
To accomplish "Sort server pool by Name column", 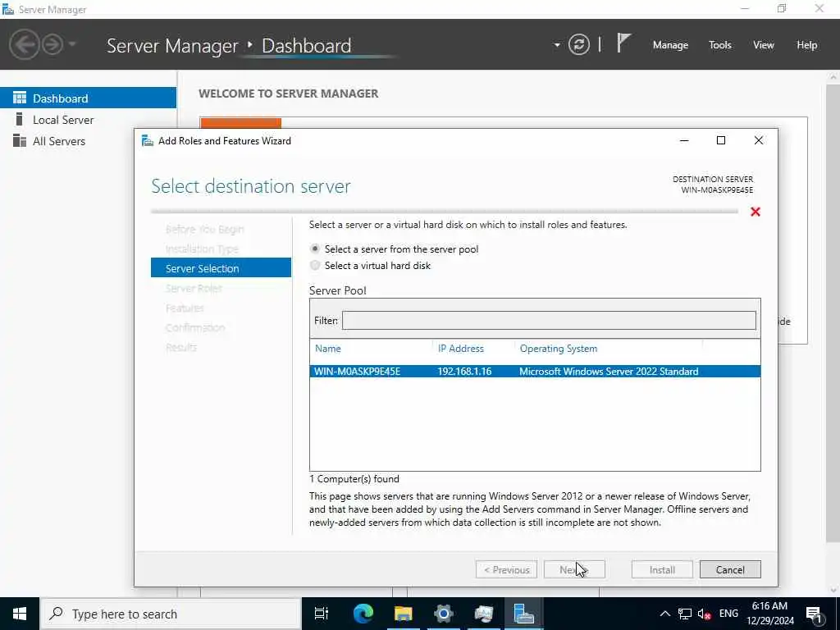I will click(x=328, y=348).
